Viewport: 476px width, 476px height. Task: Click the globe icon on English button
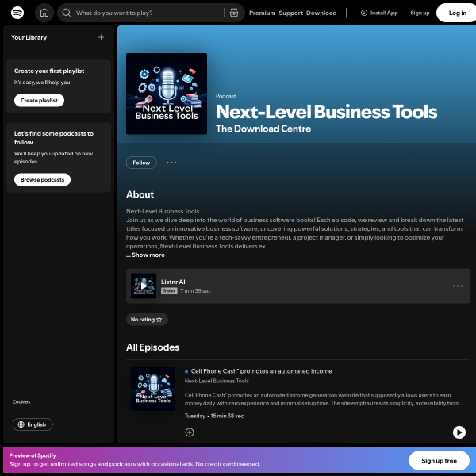[21, 424]
